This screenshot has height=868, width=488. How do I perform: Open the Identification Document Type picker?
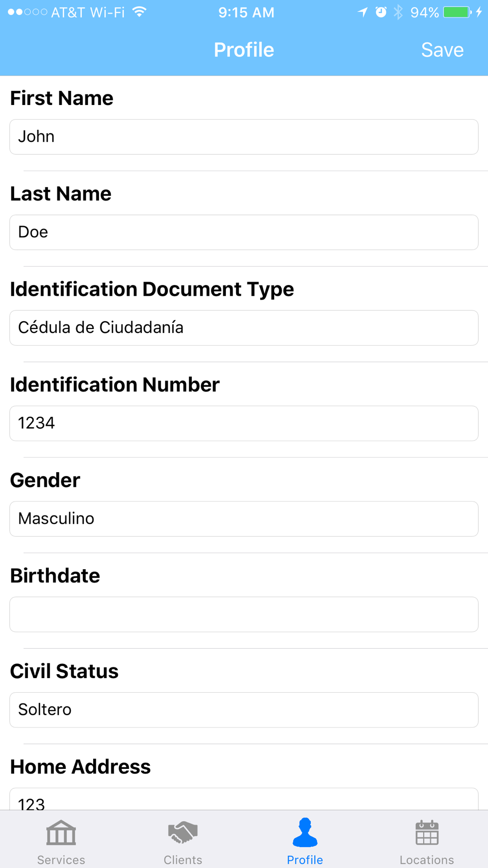244,328
